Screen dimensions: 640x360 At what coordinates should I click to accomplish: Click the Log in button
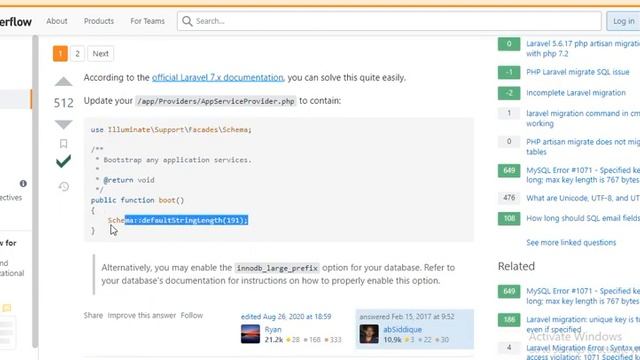(x=623, y=21)
